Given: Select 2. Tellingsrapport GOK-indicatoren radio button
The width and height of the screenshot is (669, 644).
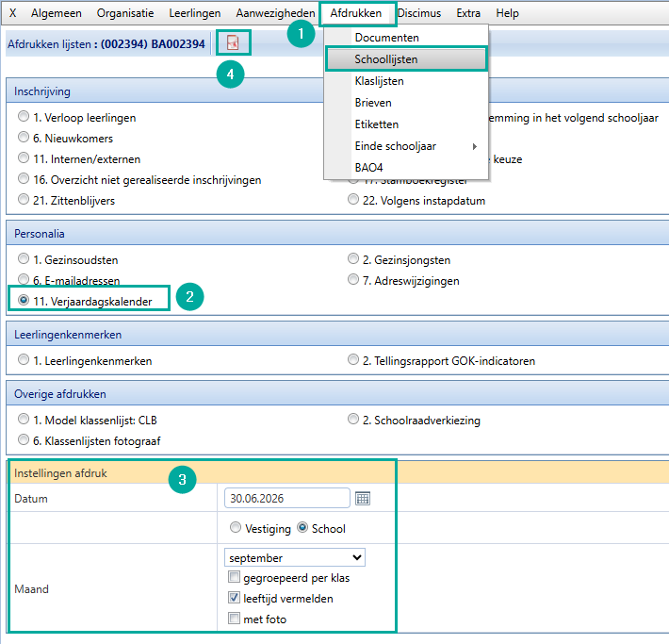Looking at the screenshot, I should (x=353, y=359).
